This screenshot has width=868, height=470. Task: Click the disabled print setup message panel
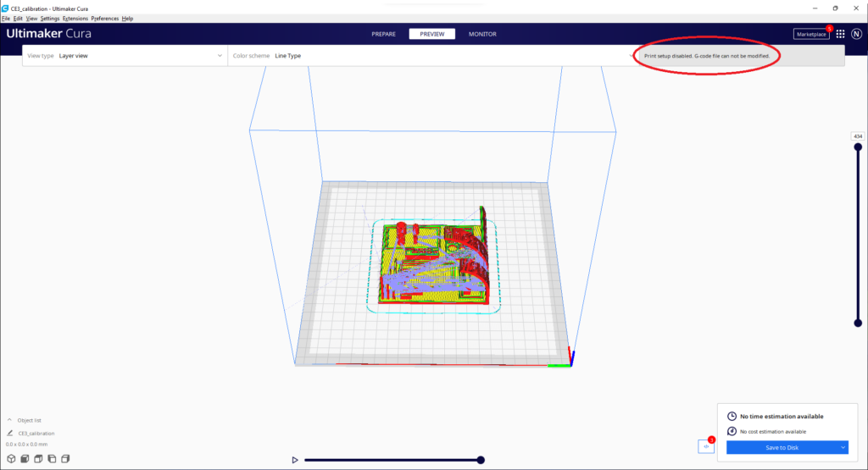tap(741, 56)
